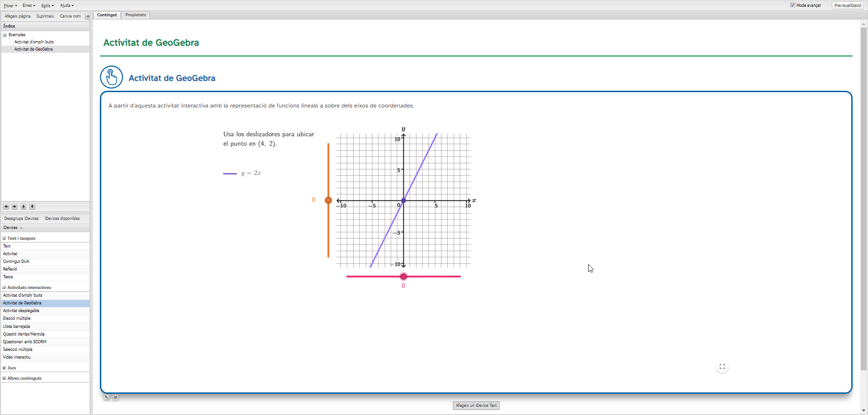Select the Vídeo interactiu iDevice

point(45,357)
